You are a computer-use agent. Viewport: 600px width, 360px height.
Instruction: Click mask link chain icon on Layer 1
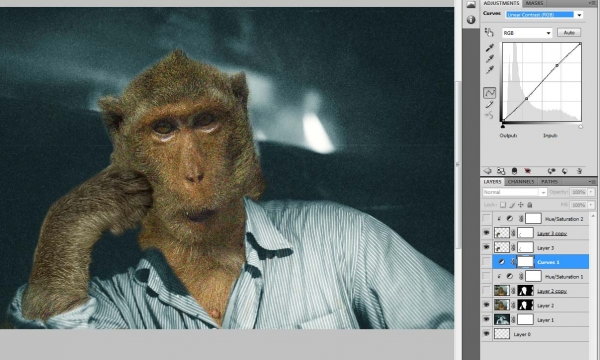[x=514, y=319]
